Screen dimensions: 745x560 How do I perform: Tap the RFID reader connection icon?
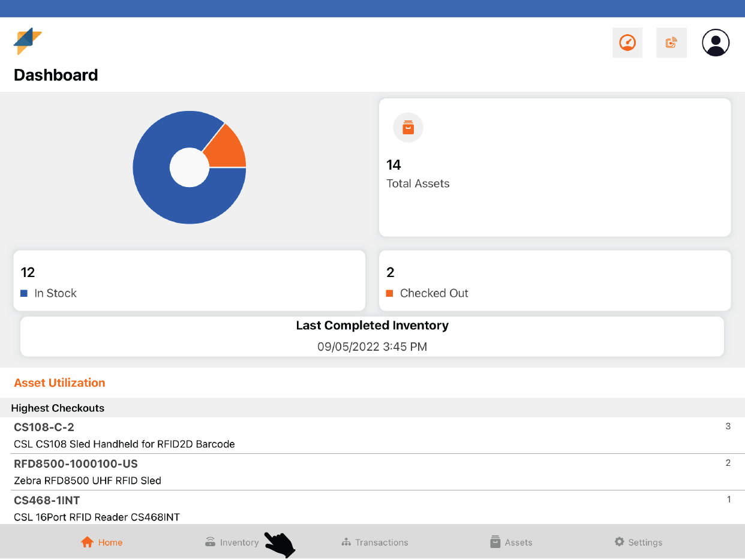(x=671, y=43)
